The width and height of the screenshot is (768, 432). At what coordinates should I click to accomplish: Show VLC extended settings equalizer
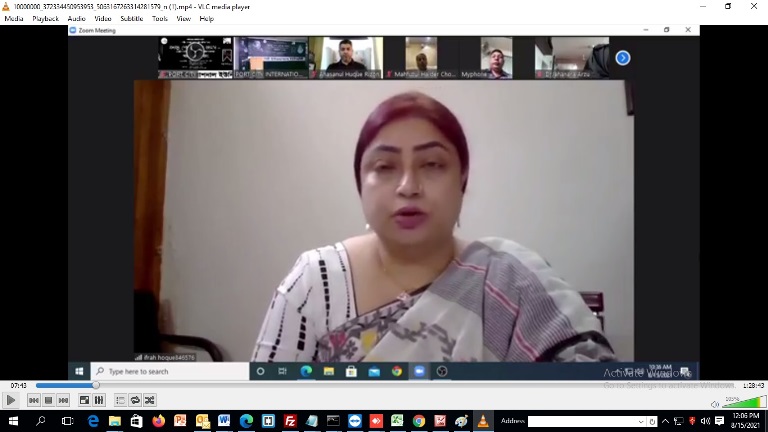point(99,400)
